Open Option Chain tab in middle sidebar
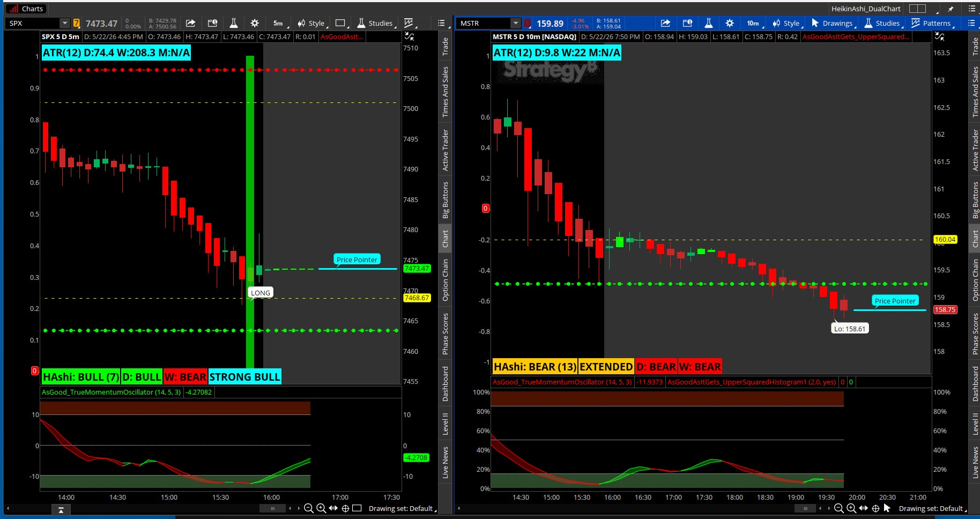 [x=445, y=280]
